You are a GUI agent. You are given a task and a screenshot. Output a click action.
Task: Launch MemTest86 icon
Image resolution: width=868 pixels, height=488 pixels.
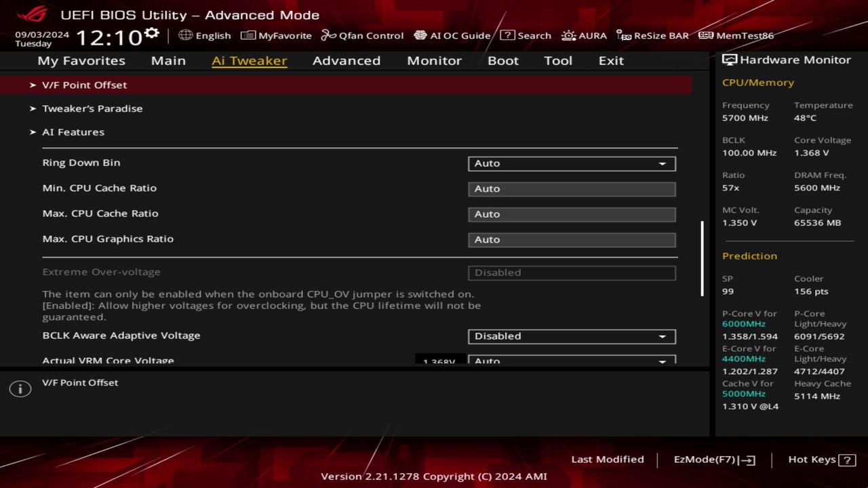(706, 35)
